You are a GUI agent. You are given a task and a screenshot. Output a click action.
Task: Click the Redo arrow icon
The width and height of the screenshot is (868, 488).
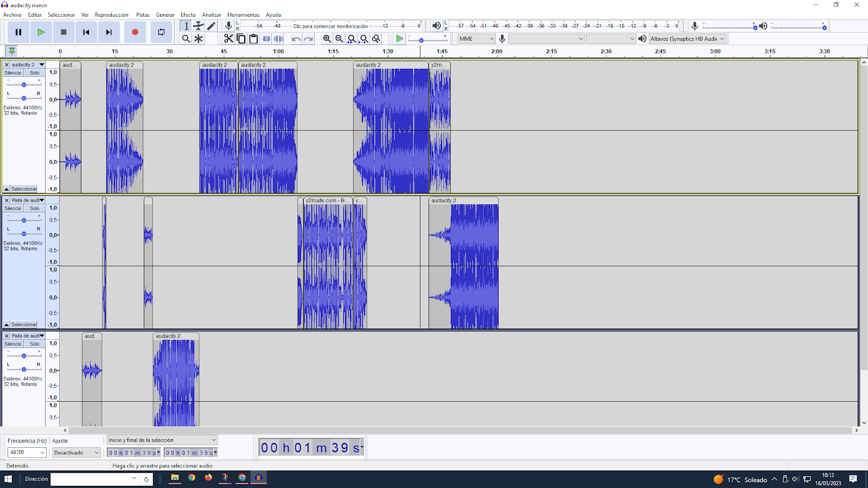click(309, 38)
